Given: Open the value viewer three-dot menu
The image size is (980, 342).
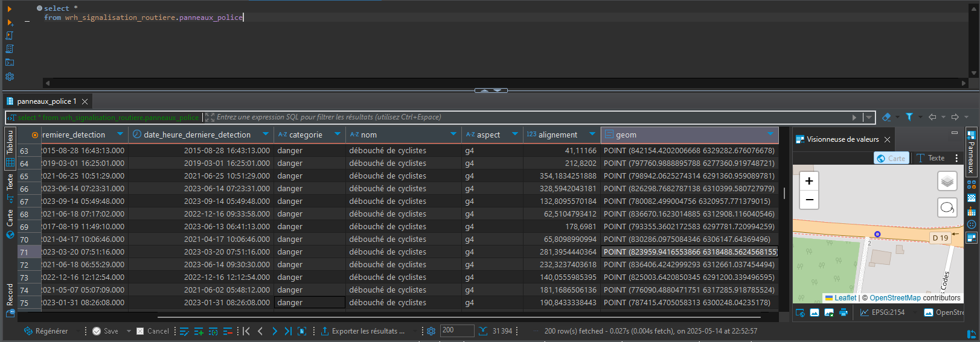Looking at the screenshot, I should pos(956,158).
